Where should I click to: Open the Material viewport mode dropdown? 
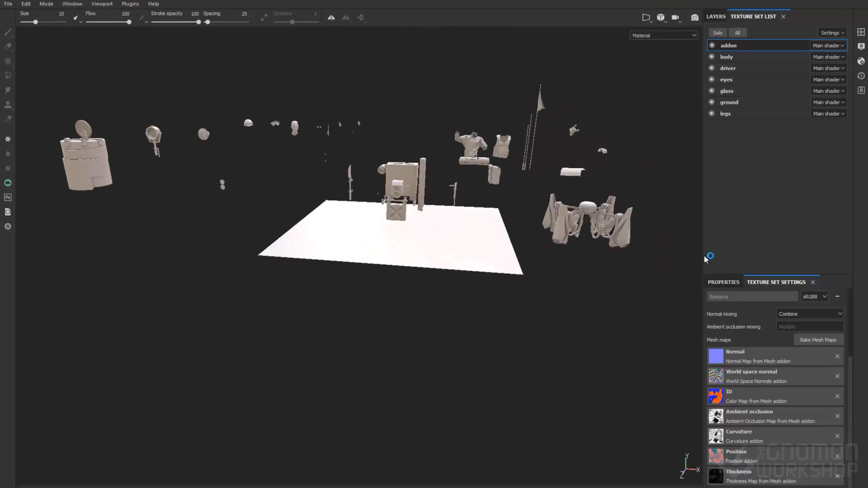coord(664,35)
